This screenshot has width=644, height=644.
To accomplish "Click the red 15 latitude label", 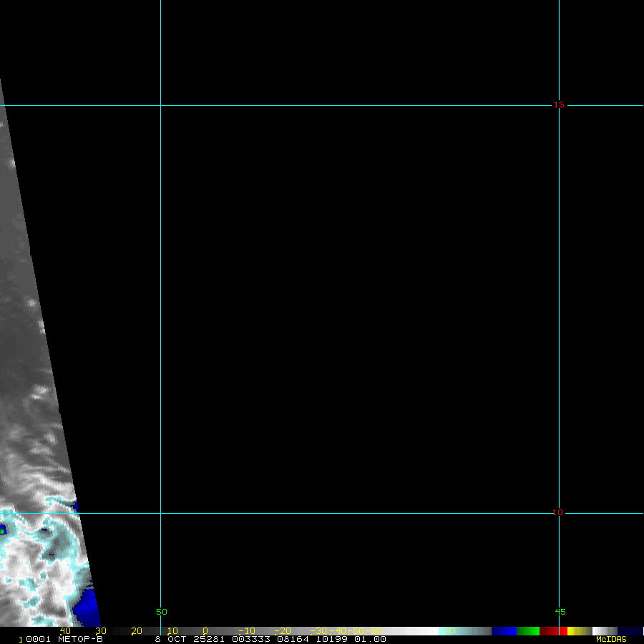I will [x=559, y=105].
